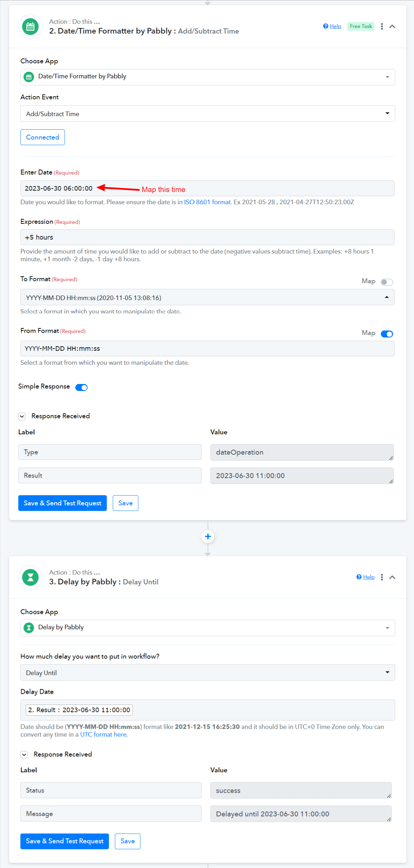Open Help link for Delay step
Viewport: 414px width, 868px height.
click(x=368, y=577)
